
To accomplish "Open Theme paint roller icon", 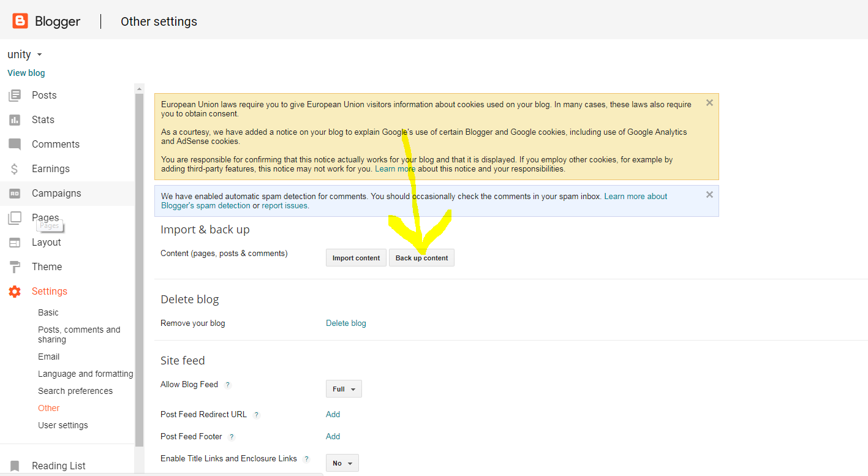I will tap(15, 267).
